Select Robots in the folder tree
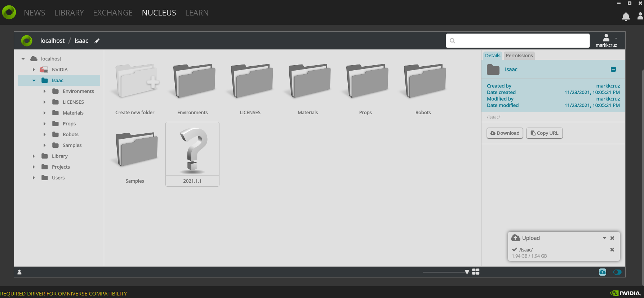644x298 pixels. (71, 134)
